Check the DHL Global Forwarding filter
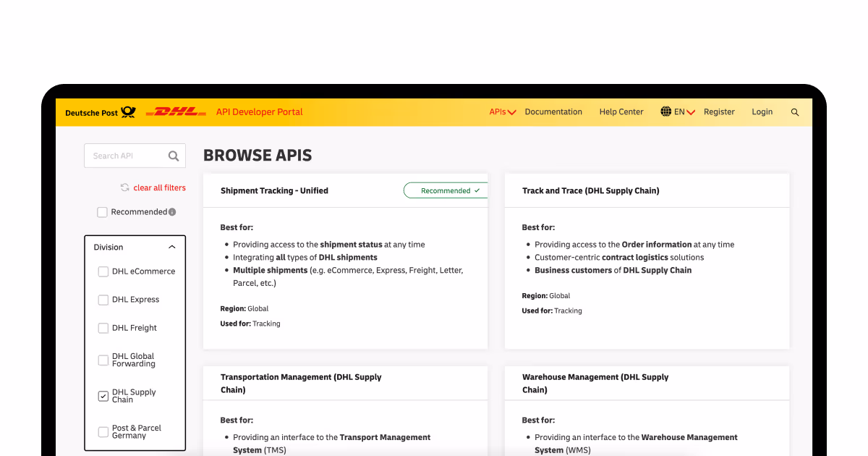The height and width of the screenshot is (456, 868). tap(103, 360)
